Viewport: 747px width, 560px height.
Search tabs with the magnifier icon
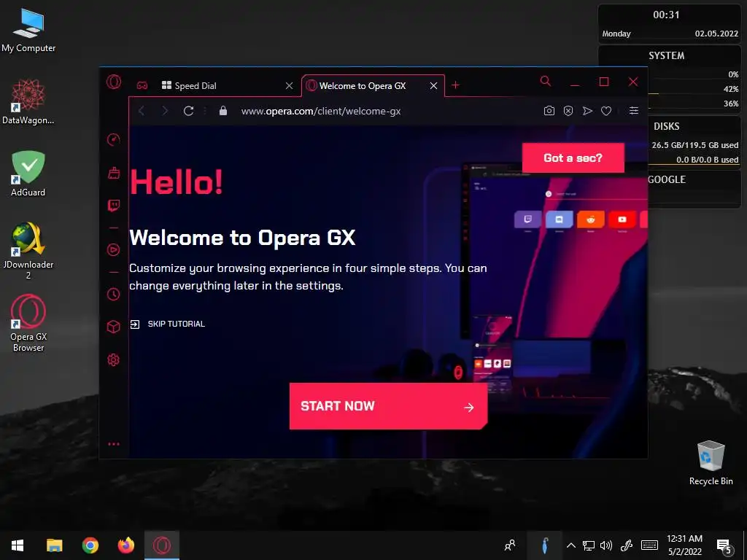(546, 82)
